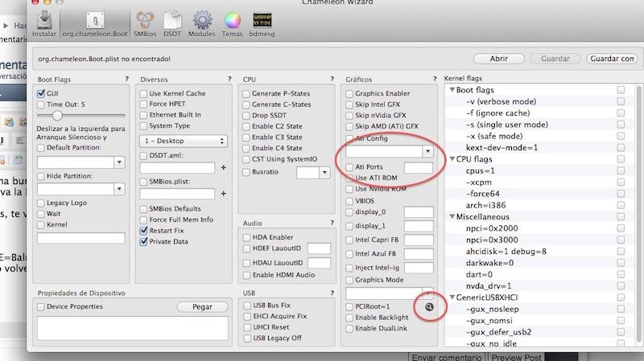644x361 pixels.
Task: Click the Kernel flags list scrollbar
Action: [x=638, y=213]
